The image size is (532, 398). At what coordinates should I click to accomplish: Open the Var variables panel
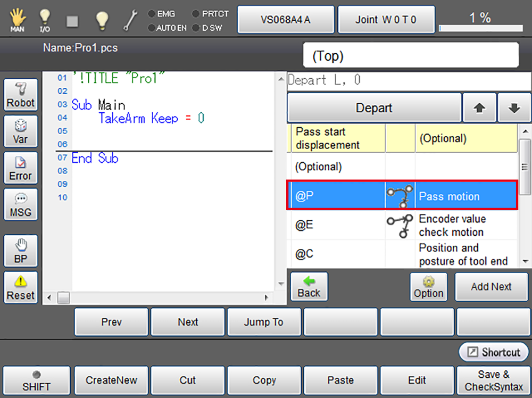(21, 132)
